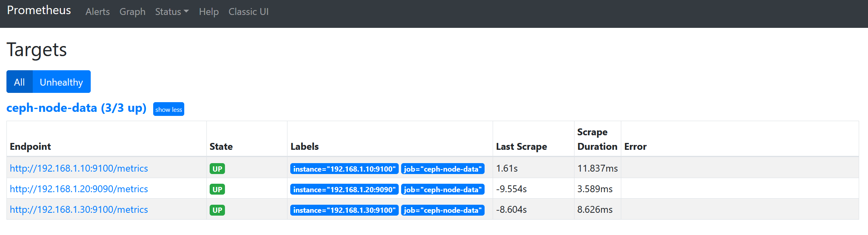Show only Unhealthy targets
868x235 pixels.
[61, 82]
